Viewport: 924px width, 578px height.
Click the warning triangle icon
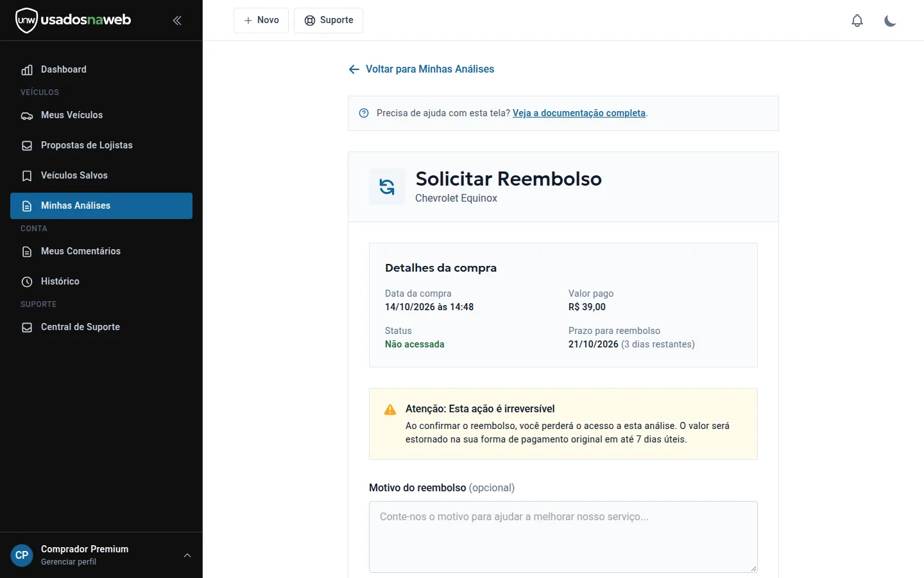(390, 410)
